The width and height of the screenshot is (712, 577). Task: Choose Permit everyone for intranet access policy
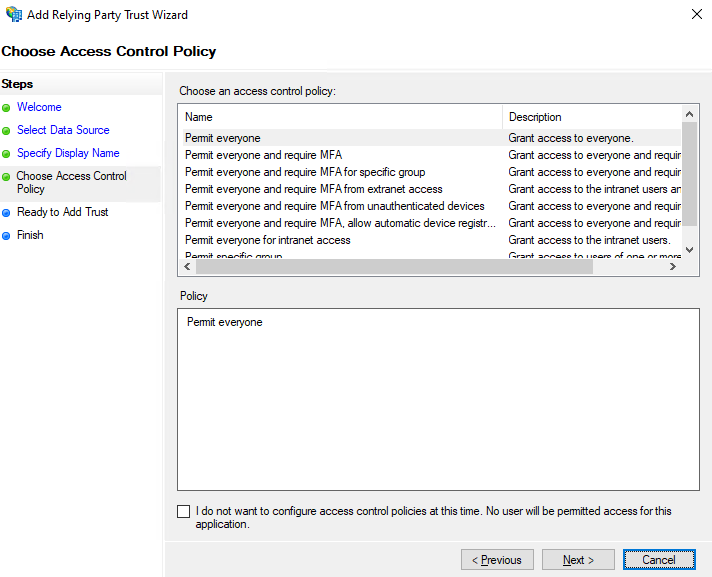267,240
